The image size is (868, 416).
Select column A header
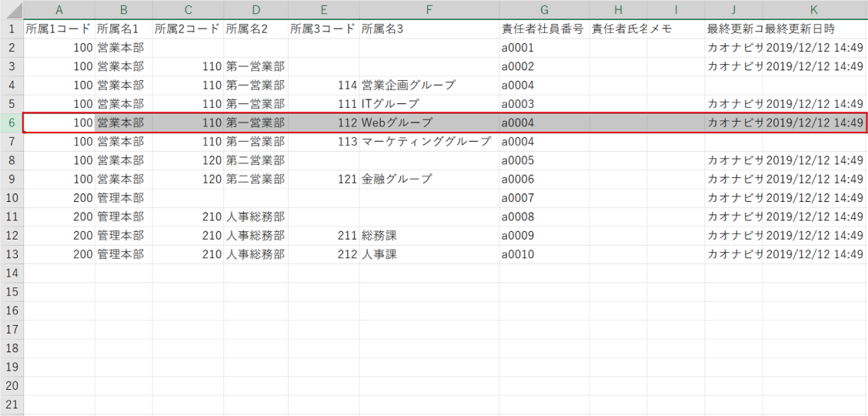59,10
